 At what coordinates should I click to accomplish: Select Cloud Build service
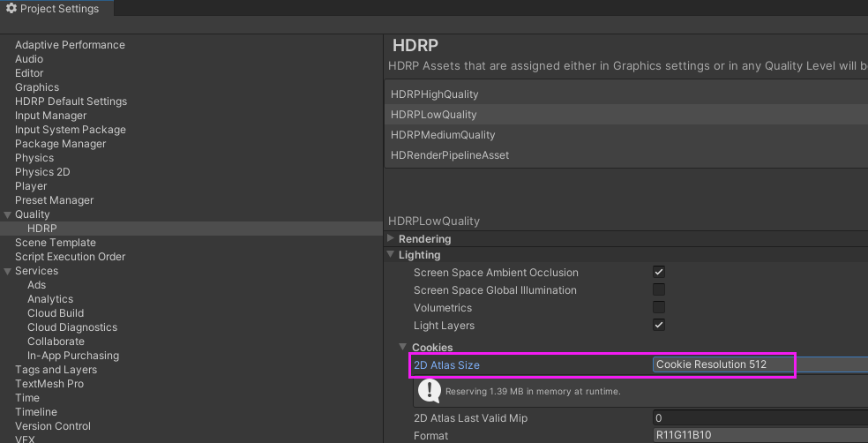click(56, 313)
